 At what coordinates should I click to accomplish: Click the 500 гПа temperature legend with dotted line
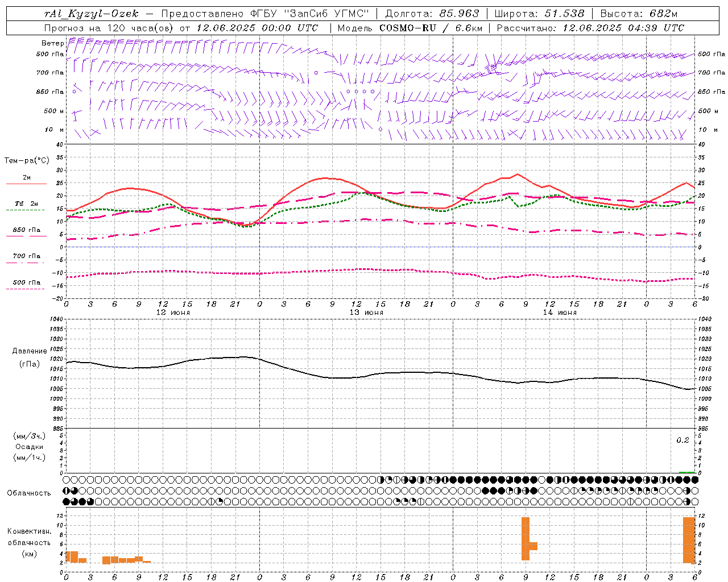coord(26,285)
